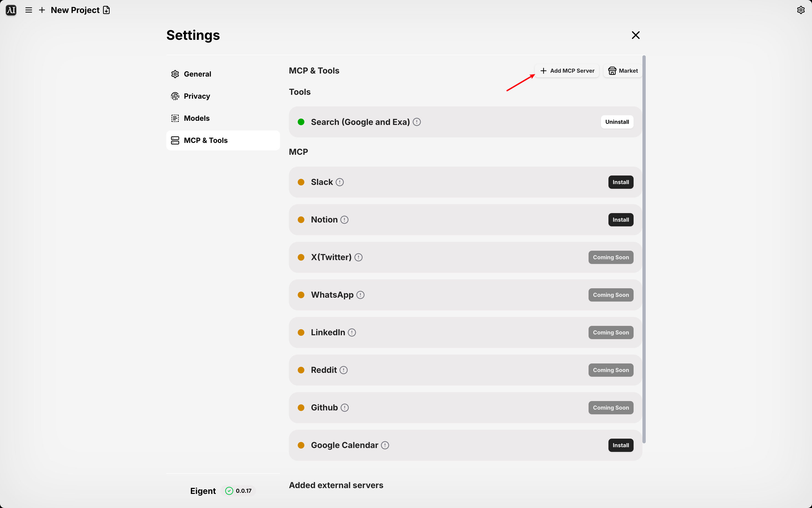
Task: Show info icon next to X(Twitter)
Action: [x=358, y=257]
